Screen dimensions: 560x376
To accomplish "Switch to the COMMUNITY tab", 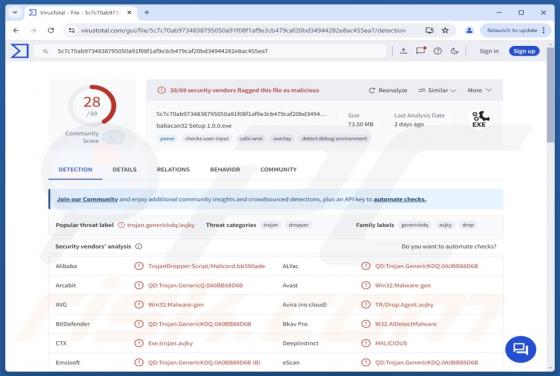I will [278, 170].
